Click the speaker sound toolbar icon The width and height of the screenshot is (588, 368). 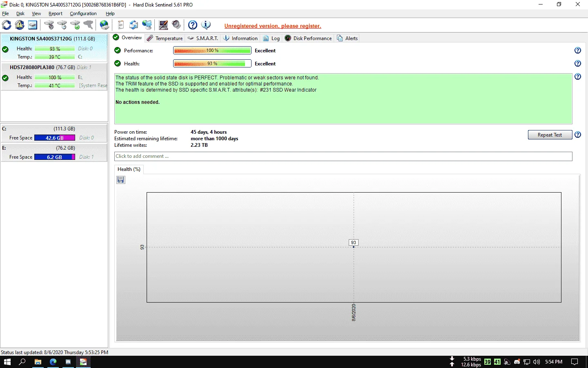[x=176, y=25]
